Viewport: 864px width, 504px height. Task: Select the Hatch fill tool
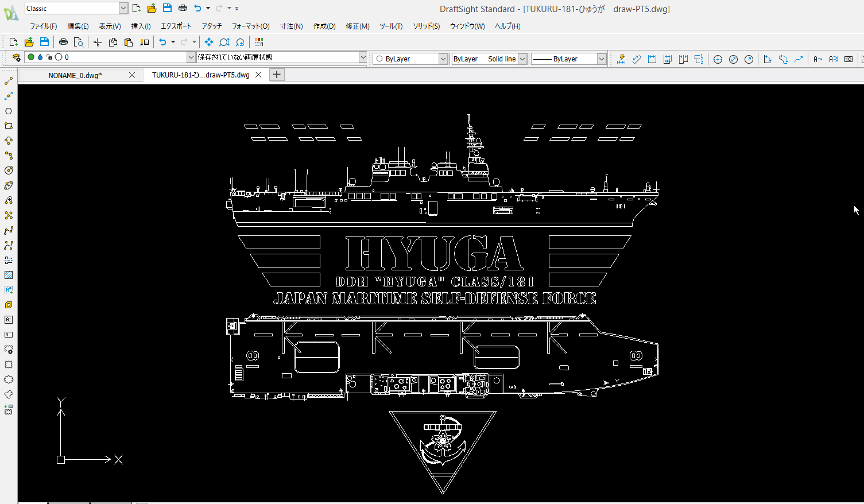click(9, 275)
